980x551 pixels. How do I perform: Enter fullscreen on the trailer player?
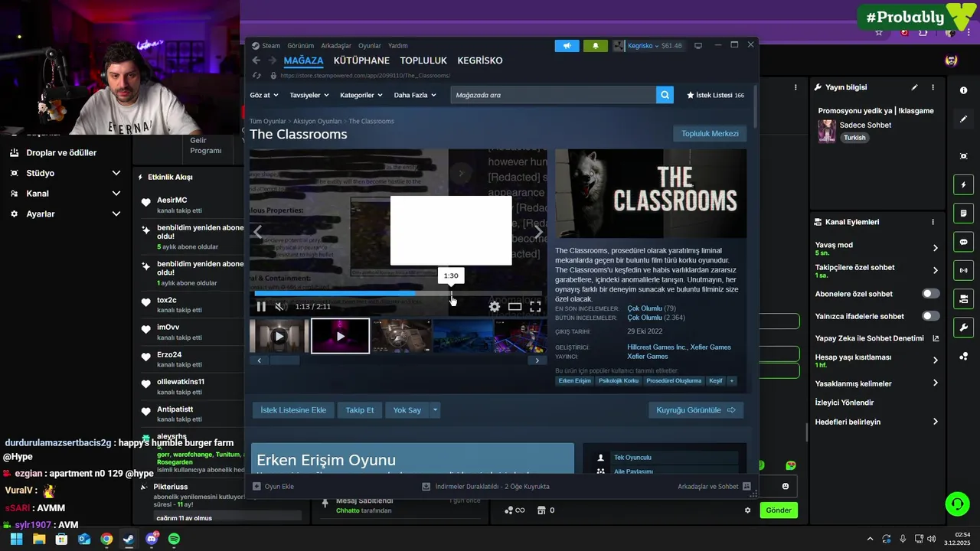[x=535, y=307]
